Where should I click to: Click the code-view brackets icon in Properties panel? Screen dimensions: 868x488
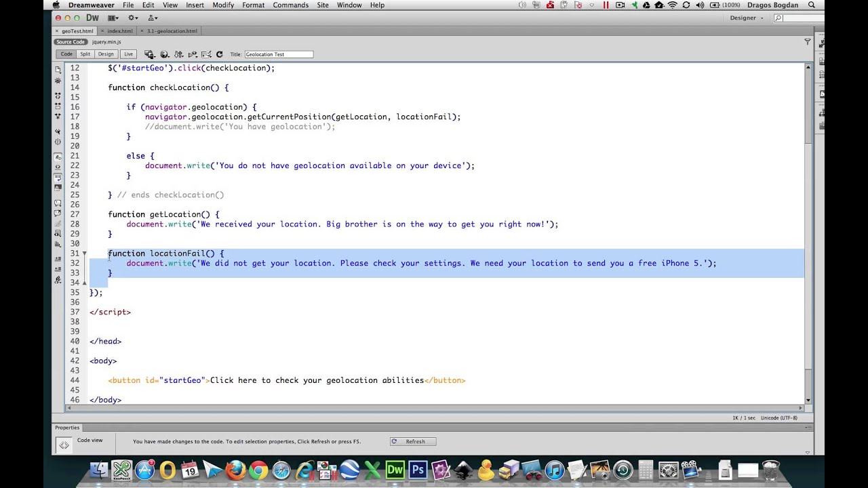[64, 445]
